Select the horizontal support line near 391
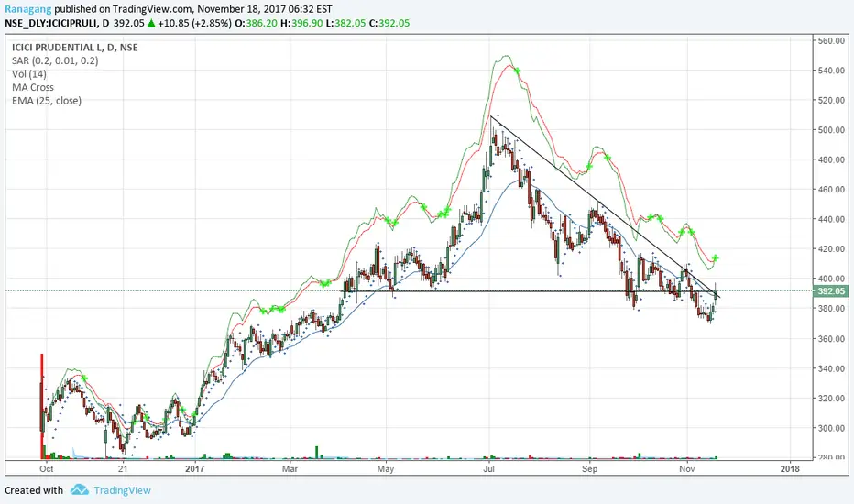The height and width of the screenshot is (504, 854). pos(529,291)
